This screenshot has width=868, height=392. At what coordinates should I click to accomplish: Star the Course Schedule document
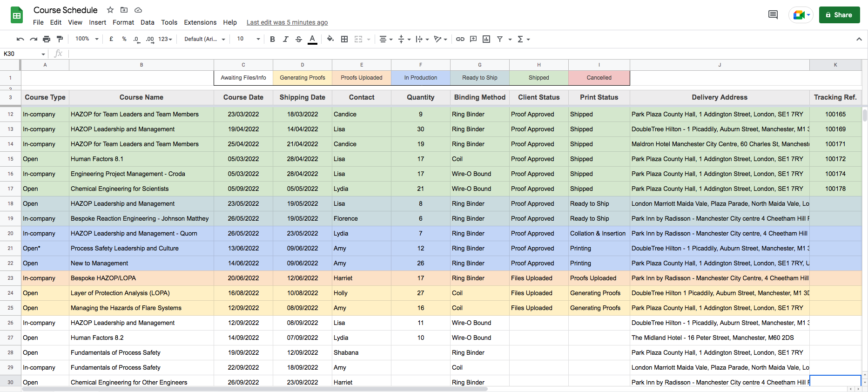110,10
